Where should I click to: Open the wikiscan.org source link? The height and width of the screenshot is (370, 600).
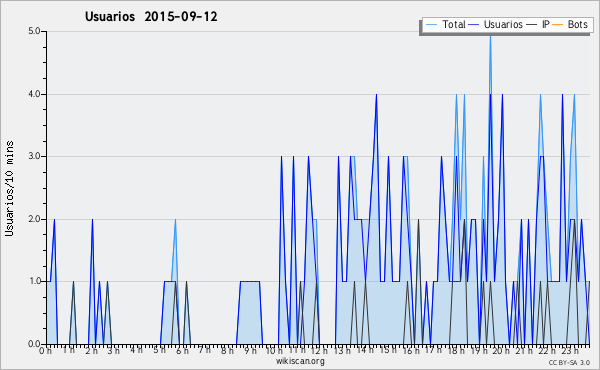tap(300, 361)
